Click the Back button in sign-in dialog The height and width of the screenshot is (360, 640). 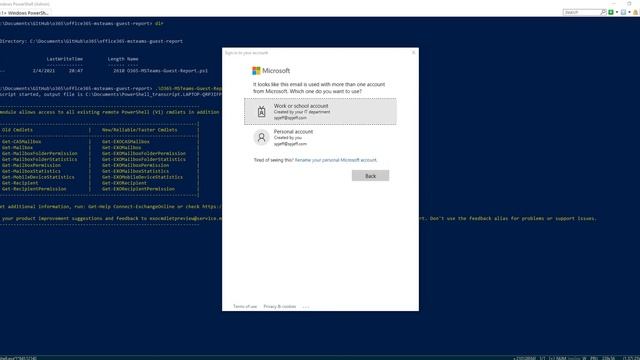[370, 176]
